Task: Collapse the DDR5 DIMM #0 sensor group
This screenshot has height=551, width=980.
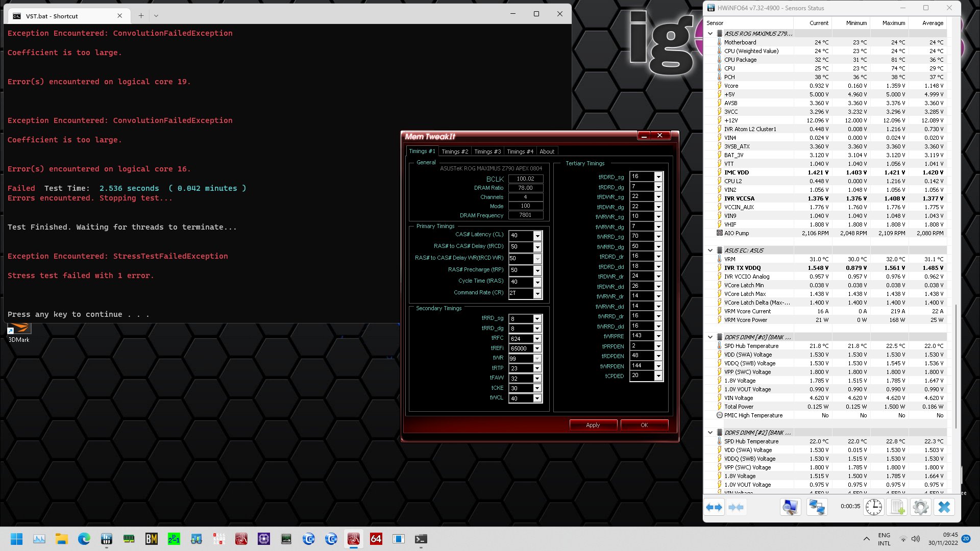Action: click(x=710, y=337)
